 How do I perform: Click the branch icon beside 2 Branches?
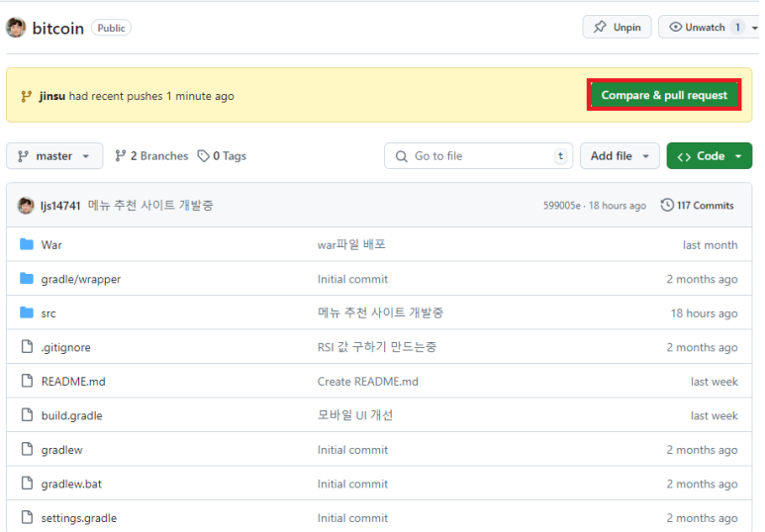coord(120,156)
